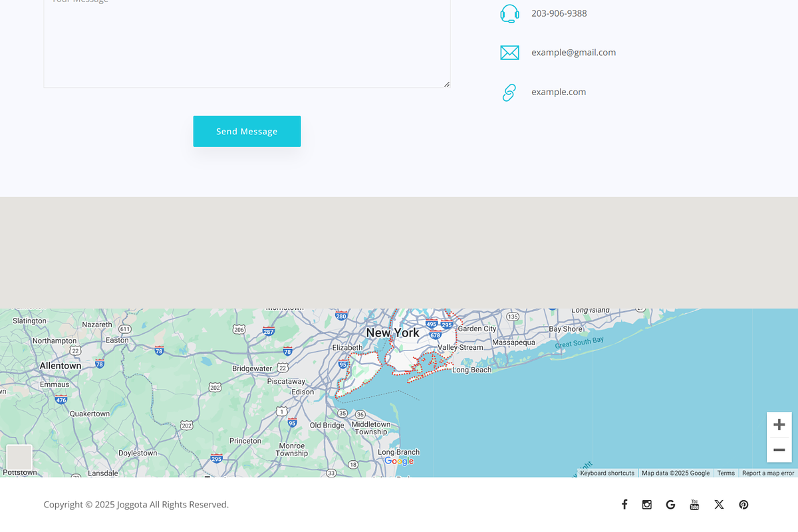Open the Google footer icon
The width and height of the screenshot is (798, 532).
(x=670, y=505)
